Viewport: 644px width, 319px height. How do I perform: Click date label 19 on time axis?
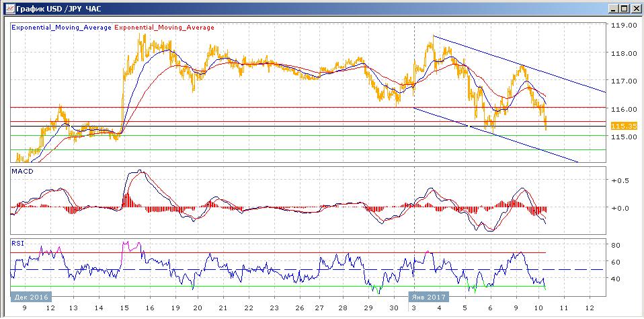tap(175, 308)
